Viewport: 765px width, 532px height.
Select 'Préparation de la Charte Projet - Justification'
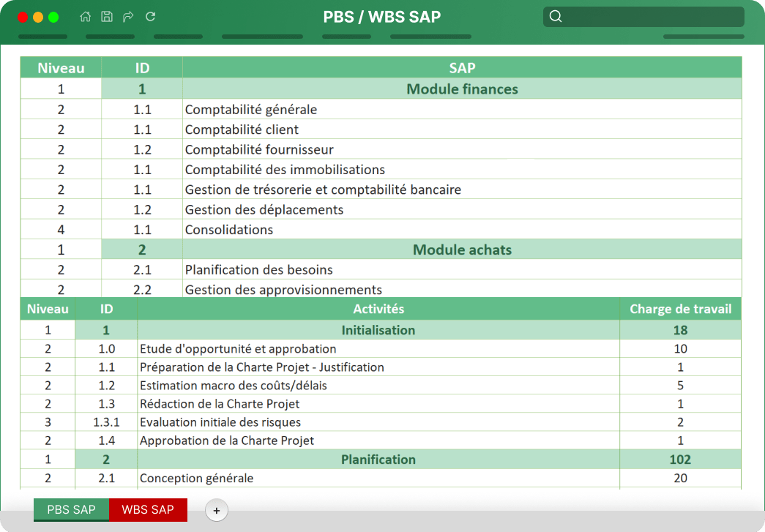tap(378, 367)
